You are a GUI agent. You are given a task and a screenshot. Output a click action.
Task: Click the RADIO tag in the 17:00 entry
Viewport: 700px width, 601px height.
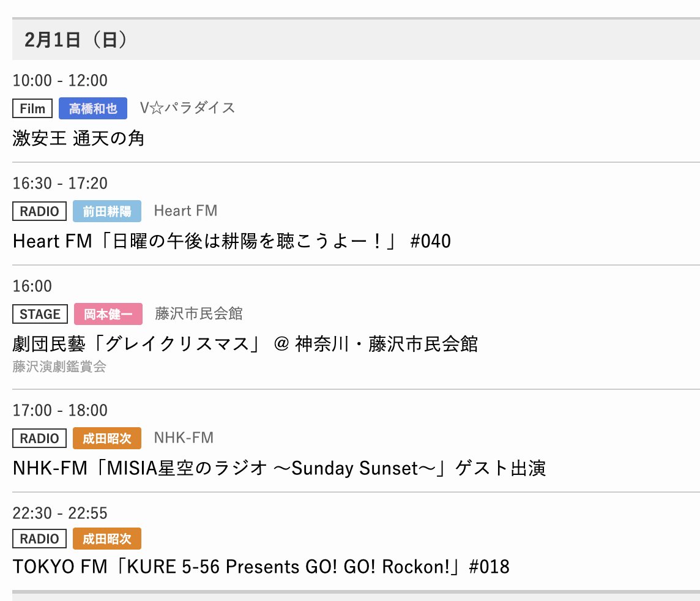pyautogui.click(x=39, y=438)
